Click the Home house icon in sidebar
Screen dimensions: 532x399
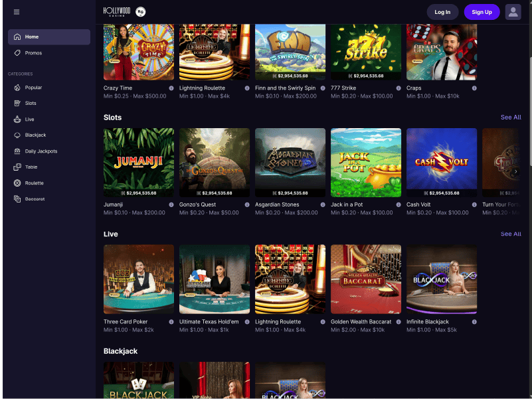coord(17,37)
